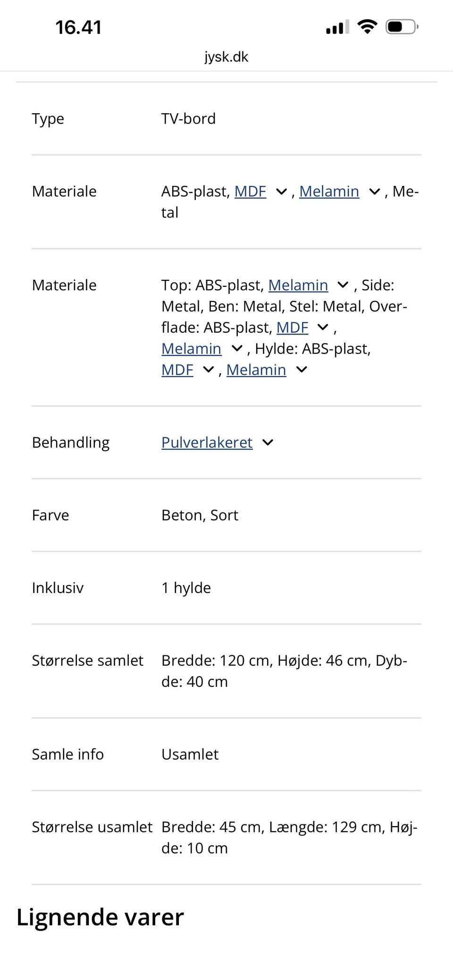Screen dimensions: 453x980
Task: Click the Wi-Fi status icon
Action: pos(367,26)
